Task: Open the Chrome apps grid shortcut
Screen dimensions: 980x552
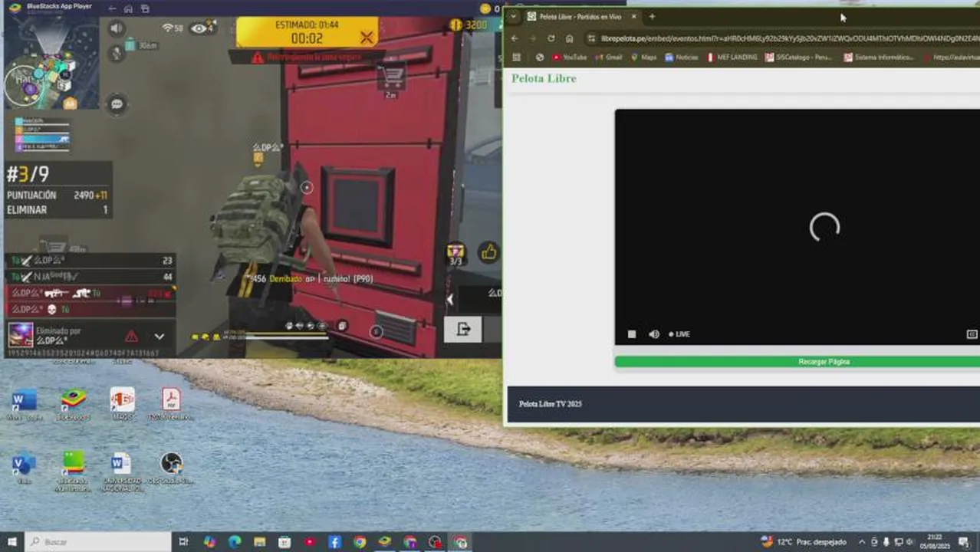Action: pos(517,58)
